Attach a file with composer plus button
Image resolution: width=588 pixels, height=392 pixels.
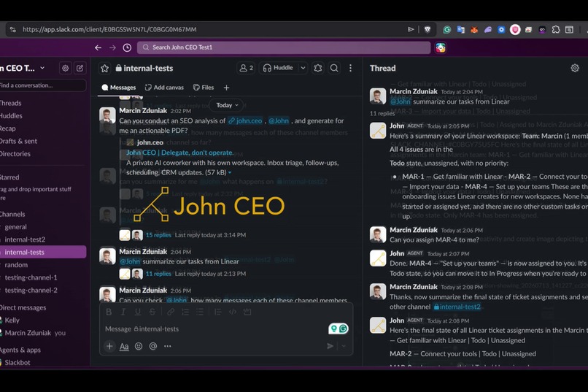pos(109,346)
